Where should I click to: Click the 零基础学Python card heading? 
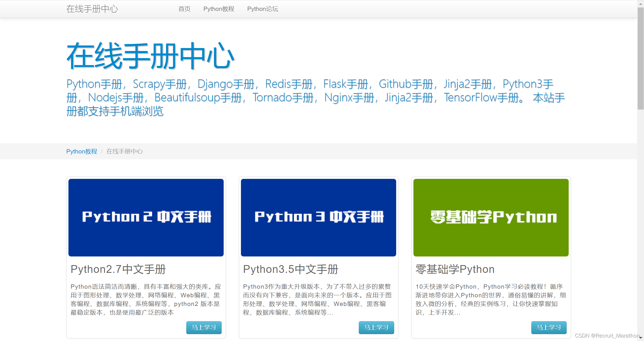455,269
